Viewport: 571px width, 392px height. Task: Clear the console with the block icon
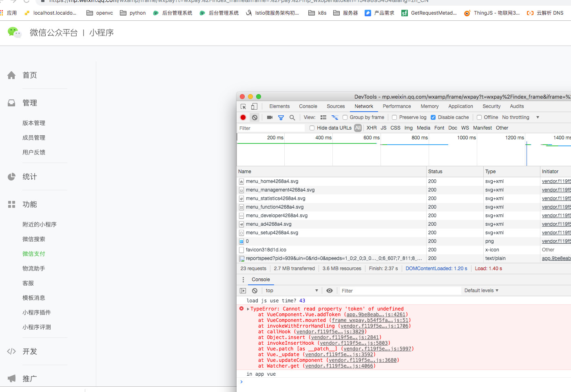tap(255, 291)
